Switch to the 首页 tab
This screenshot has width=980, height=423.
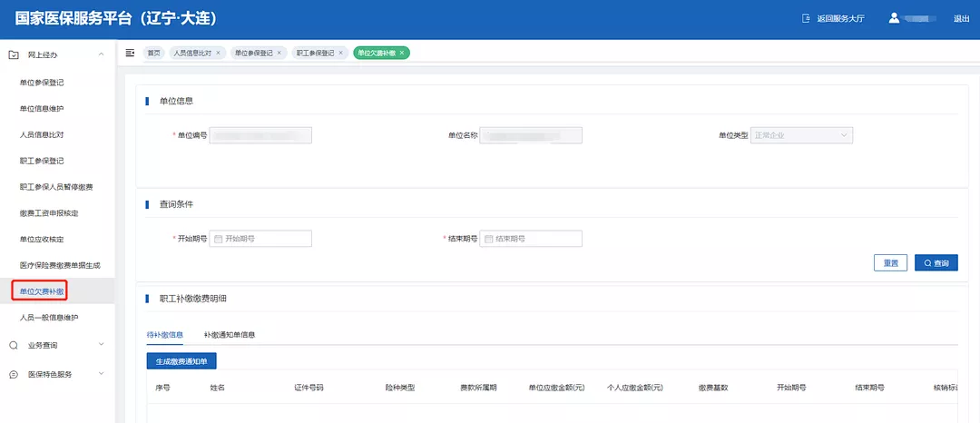pos(154,53)
